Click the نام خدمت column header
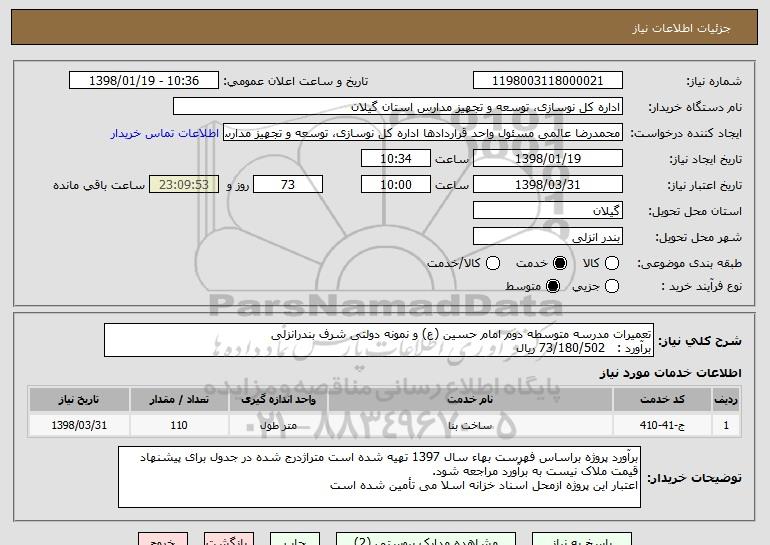 pyautogui.click(x=470, y=400)
